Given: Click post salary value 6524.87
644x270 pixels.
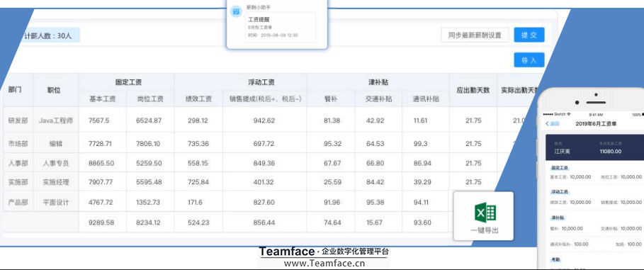Looking at the screenshot, I should pyautogui.click(x=149, y=120).
